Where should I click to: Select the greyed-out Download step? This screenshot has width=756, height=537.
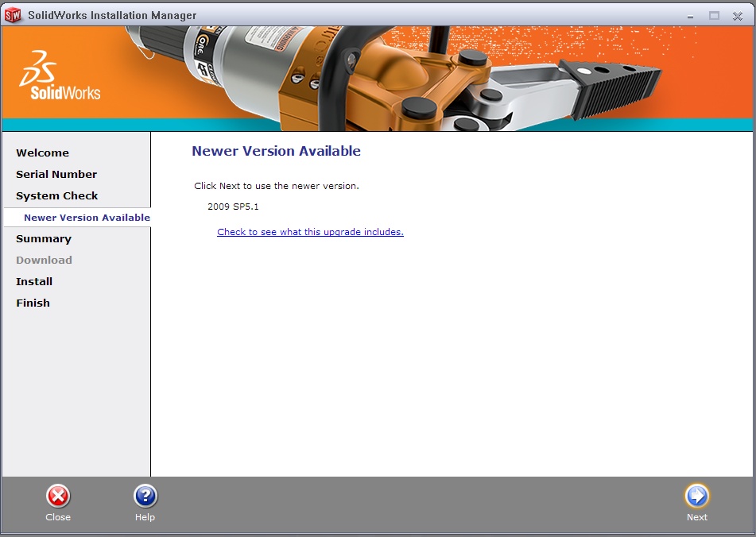44,260
